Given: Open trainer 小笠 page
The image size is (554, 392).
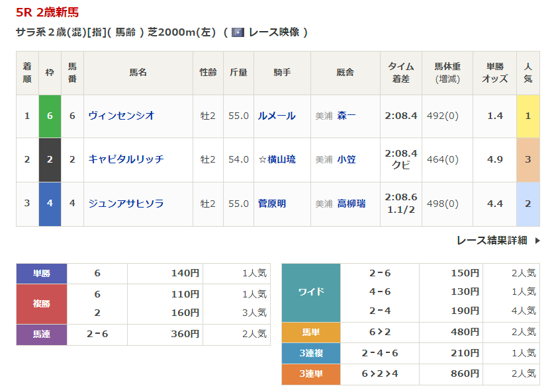Looking at the screenshot, I should [x=346, y=159].
